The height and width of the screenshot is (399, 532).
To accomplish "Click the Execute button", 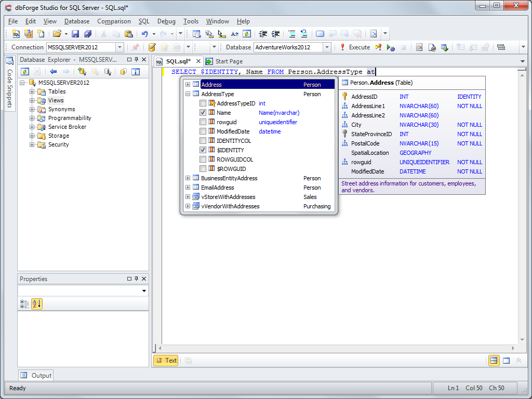I will pyautogui.click(x=355, y=47).
